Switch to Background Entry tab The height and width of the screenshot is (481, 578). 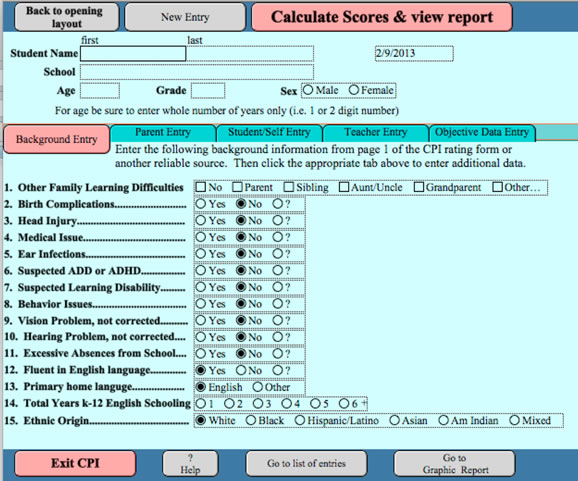pos(57,139)
